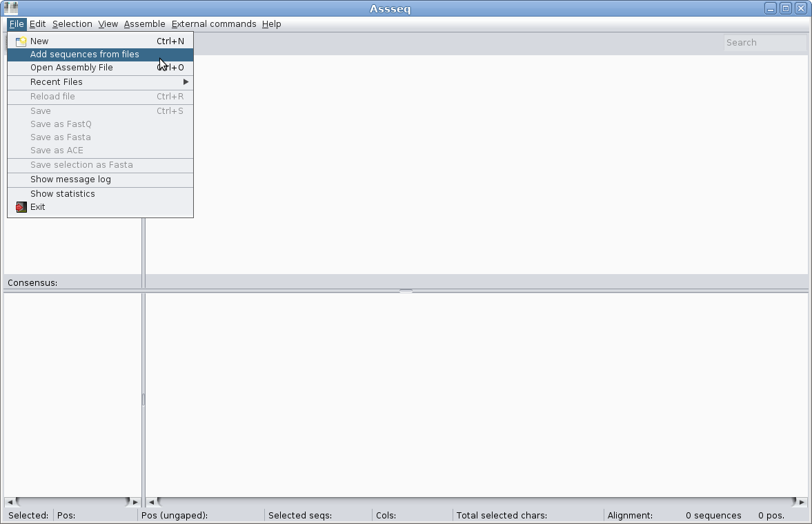Click right arrow of alignment pane scrollbar

pyautogui.click(x=802, y=502)
